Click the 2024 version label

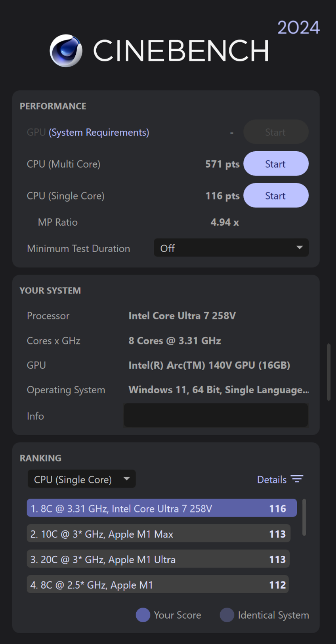click(x=298, y=28)
